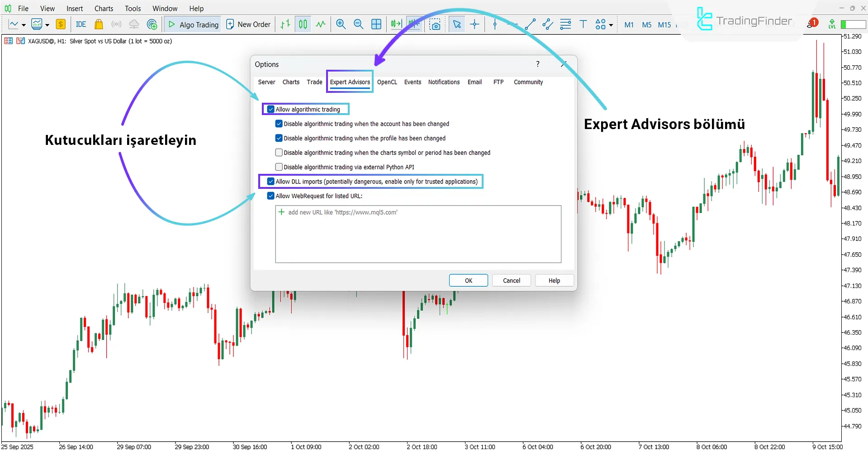Confirm settings with the OK button
The height and width of the screenshot is (451, 868).
(x=468, y=280)
